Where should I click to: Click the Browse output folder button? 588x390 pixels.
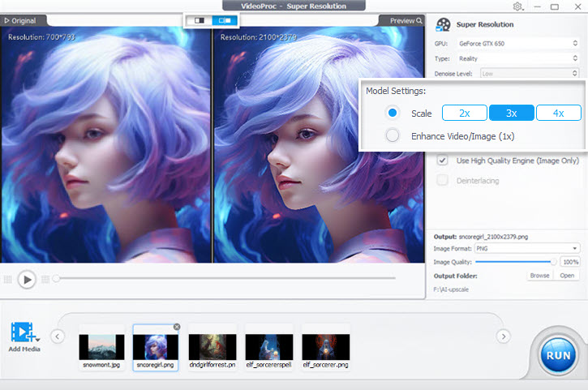(x=539, y=276)
